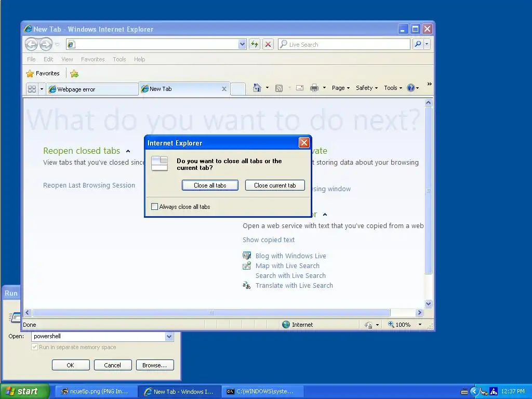Click the horizontal scrollbar thumb
This screenshot has height=399, width=532.
211,312
